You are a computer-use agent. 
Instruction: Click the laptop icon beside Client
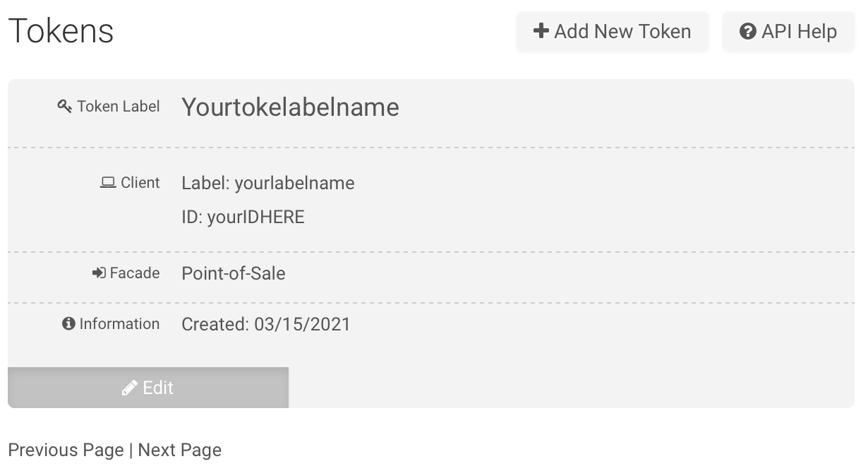[x=108, y=183]
